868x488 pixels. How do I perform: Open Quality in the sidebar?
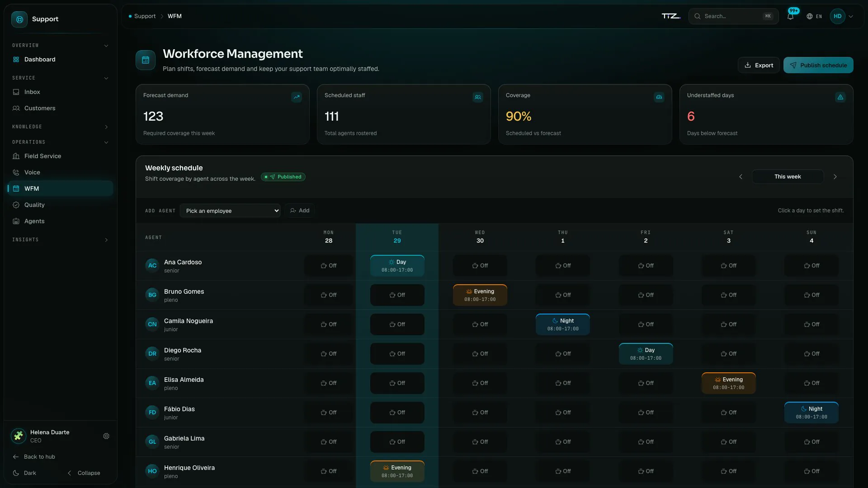(x=60, y=205)
